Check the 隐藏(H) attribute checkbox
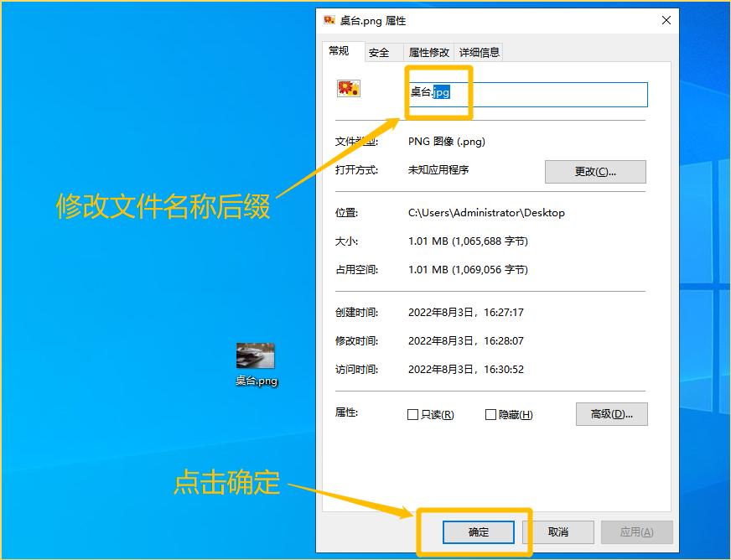Viewport: 731px width, 560px height. point(489,414)
